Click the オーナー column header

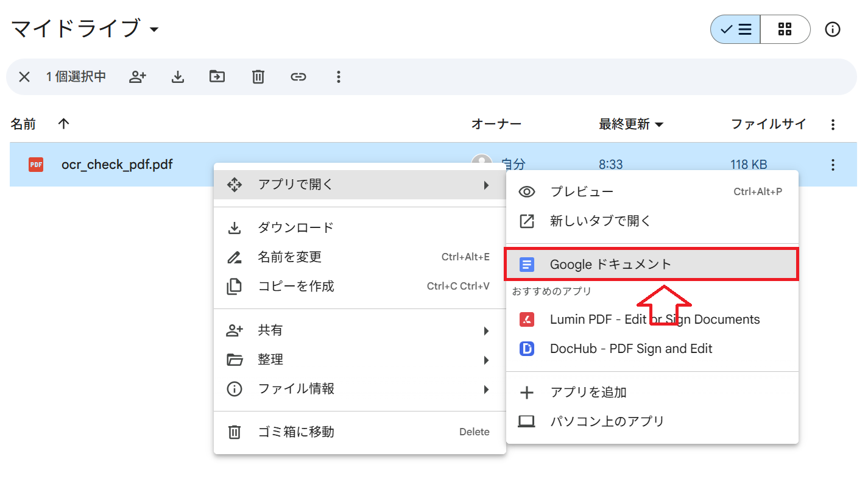pos(496,124)
